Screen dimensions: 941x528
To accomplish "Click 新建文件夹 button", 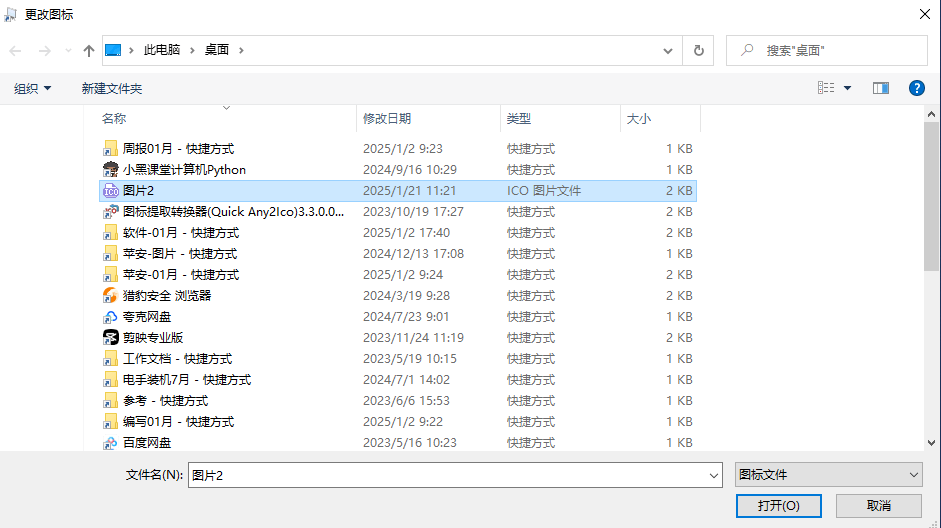I will (x=112, y=89).
